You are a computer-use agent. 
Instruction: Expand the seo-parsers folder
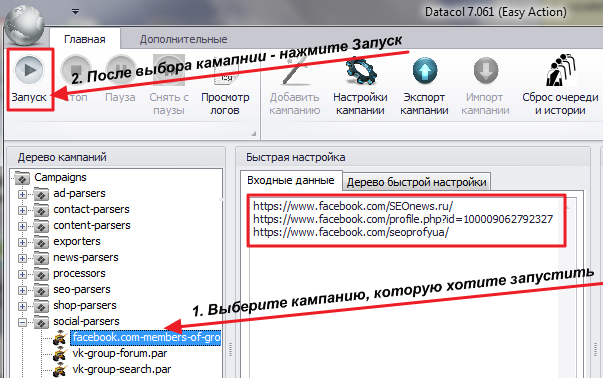coord(22,290)
